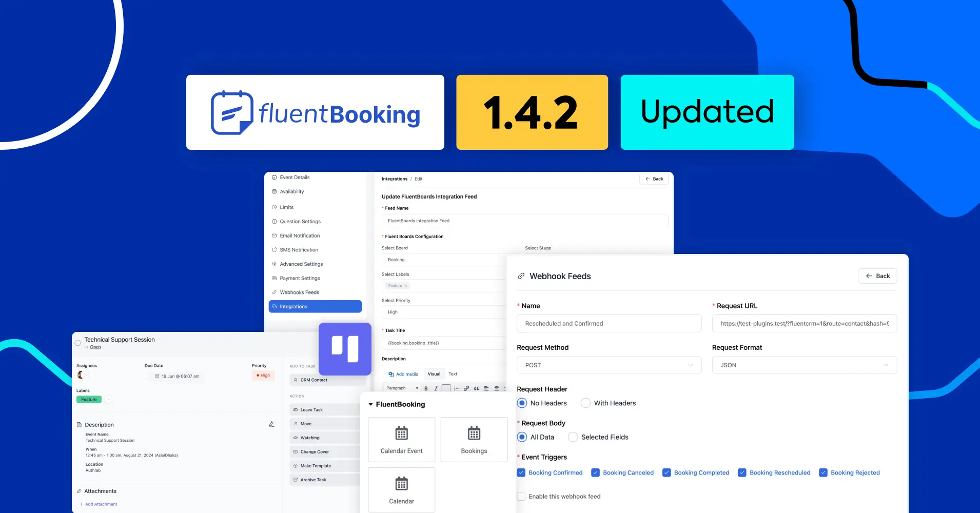Screen dimensions: 980x513
Task: Remove the Feature label tag via its x
Action: coord(406,286)
